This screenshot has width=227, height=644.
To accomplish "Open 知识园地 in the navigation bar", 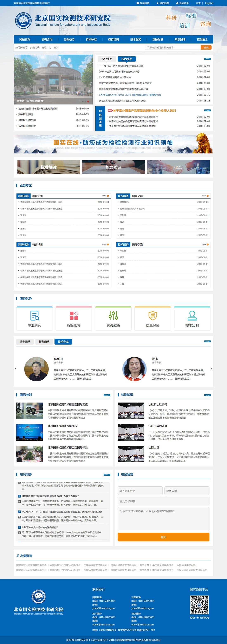I will pyautogui.click(x=180, y=39).
